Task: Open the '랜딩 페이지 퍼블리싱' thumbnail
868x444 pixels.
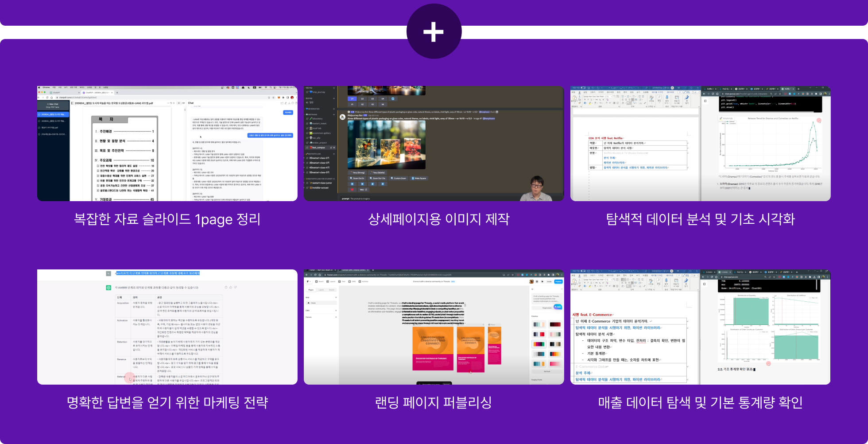Action: [434, 327]
